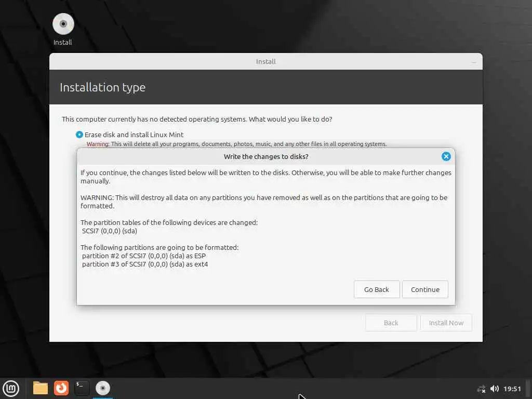The height and width of the screenshot is (399, 532).
Task: Open the network status tray icon
Action: (481, 389)
